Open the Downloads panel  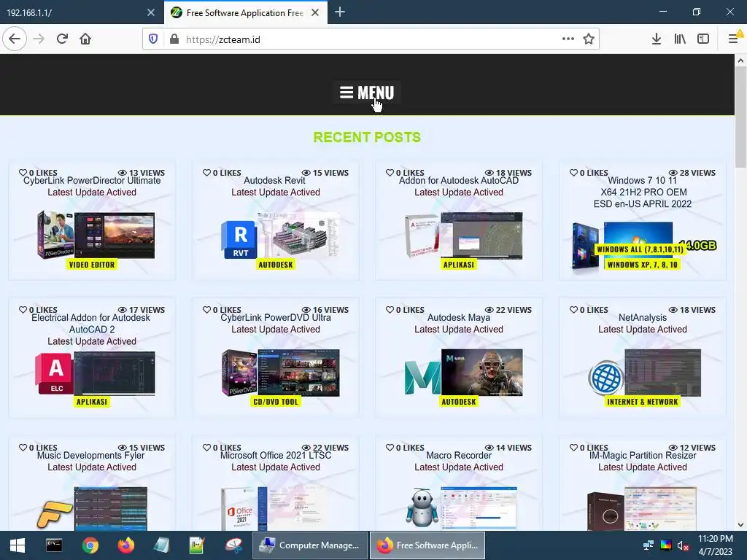[657, 39]
